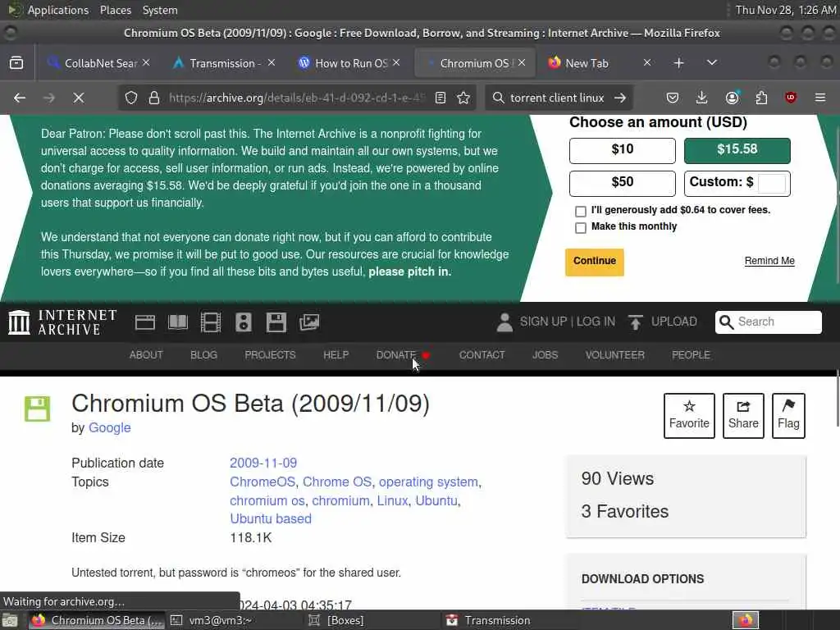This screenshot has height=630, width=840.
Task: Switch to How to Run OS tab
Action: [349, 63]
